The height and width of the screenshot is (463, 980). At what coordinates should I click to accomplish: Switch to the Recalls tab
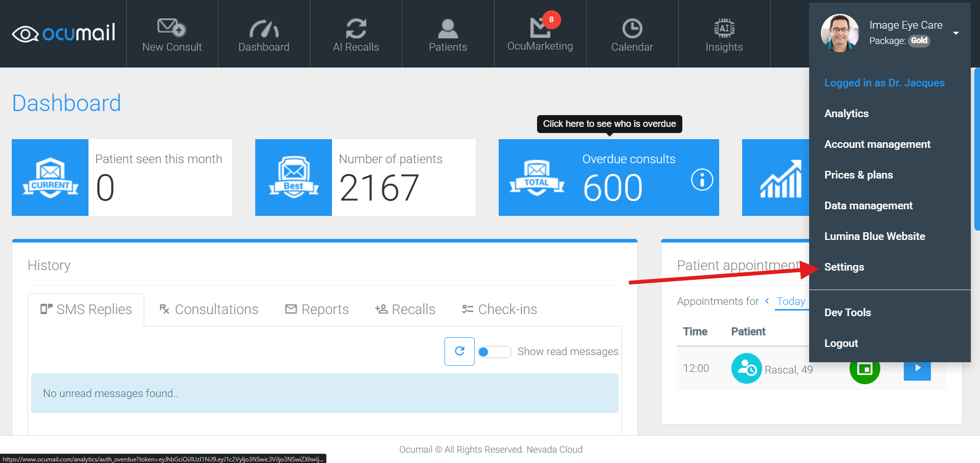coord(405,310)
